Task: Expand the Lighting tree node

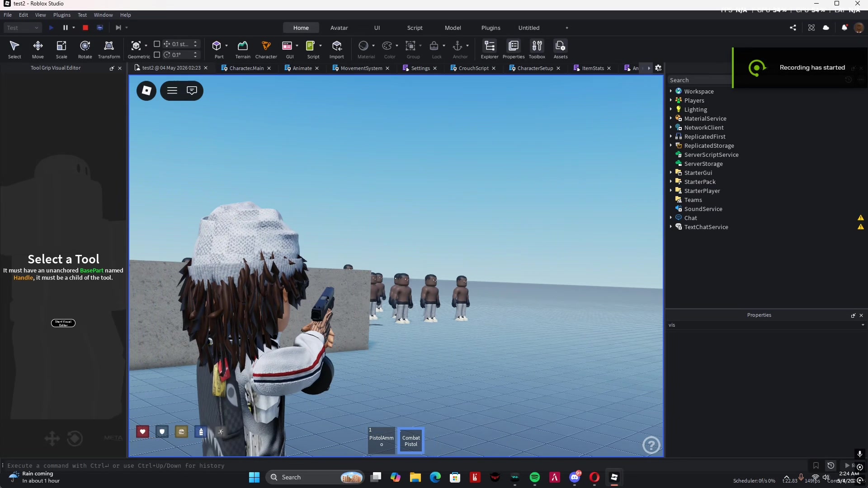Action: tap(671, 109)
